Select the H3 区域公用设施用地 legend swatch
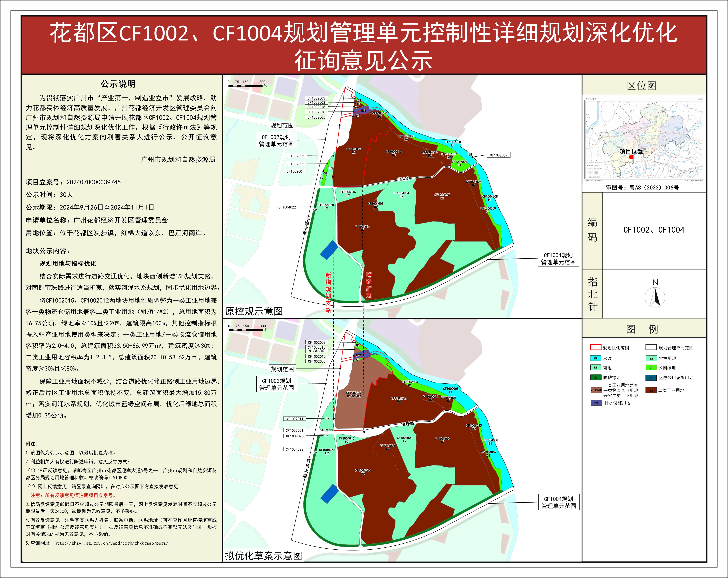This screenshot has width=728, height=578. [651, 378]
